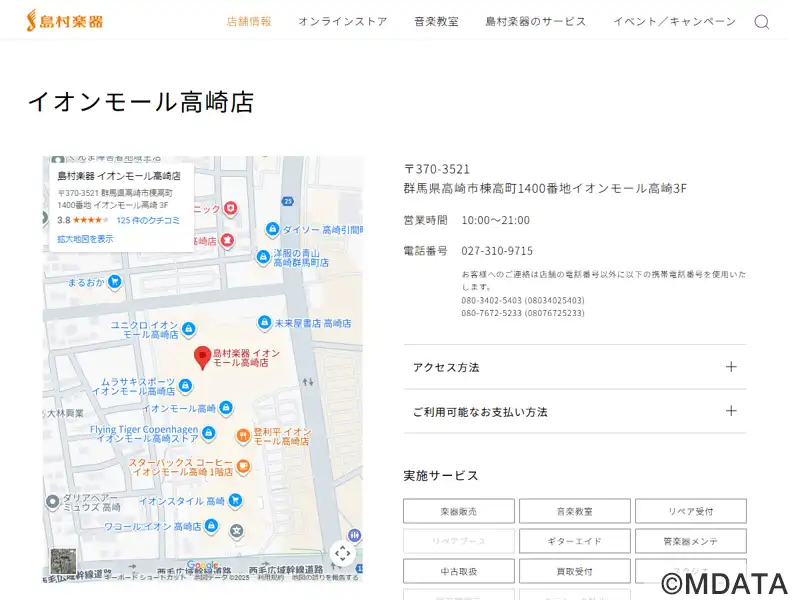
Task: Click the map camera controls compass icon
Action: [343, 552]
